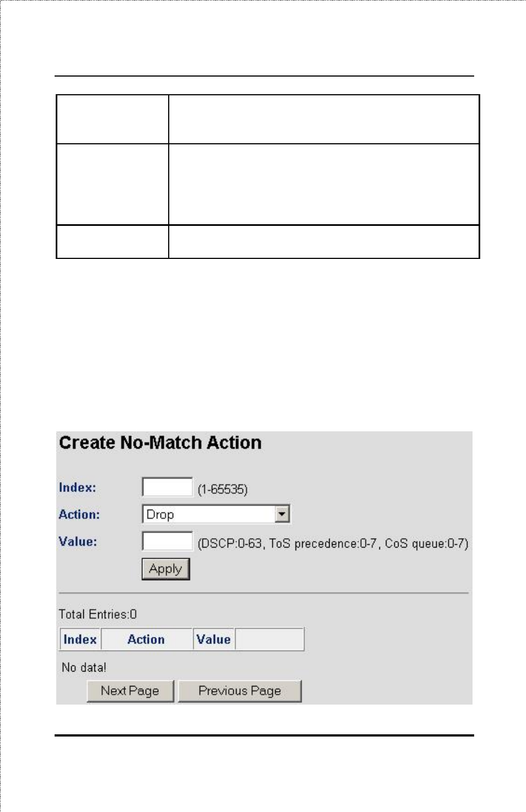Select the Value column header

click(x=214, y=640)
